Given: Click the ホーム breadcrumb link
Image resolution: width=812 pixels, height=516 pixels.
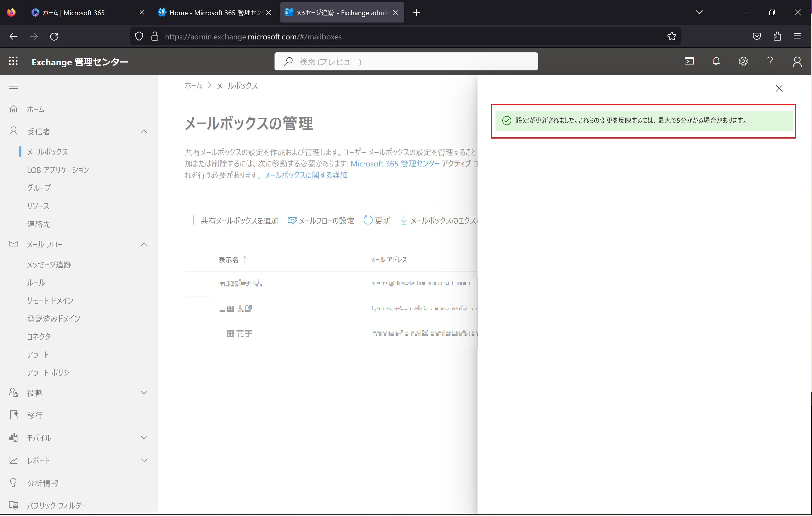Looking at the screenshot, I should tap(193, 86).
